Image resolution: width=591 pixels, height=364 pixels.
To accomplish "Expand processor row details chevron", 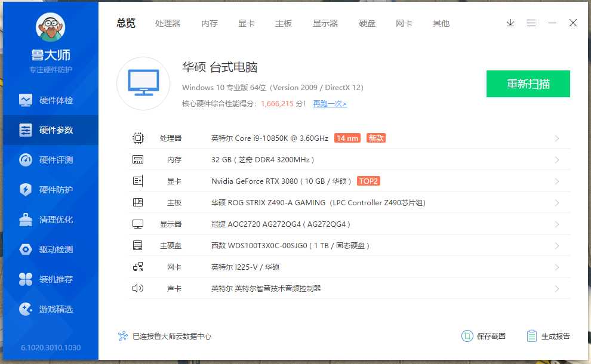I will pos(557,138).
